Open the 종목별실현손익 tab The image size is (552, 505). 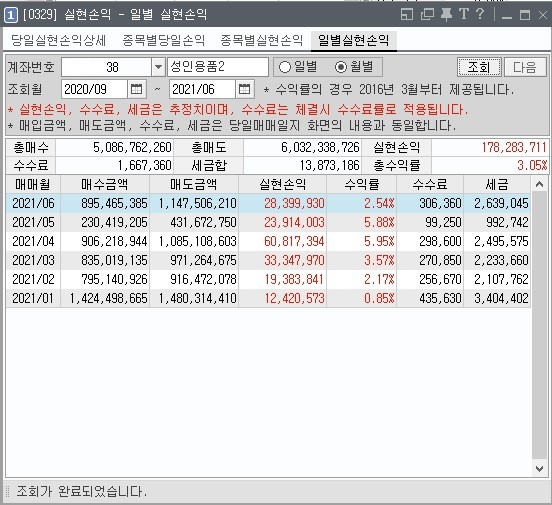pos(262,40)
